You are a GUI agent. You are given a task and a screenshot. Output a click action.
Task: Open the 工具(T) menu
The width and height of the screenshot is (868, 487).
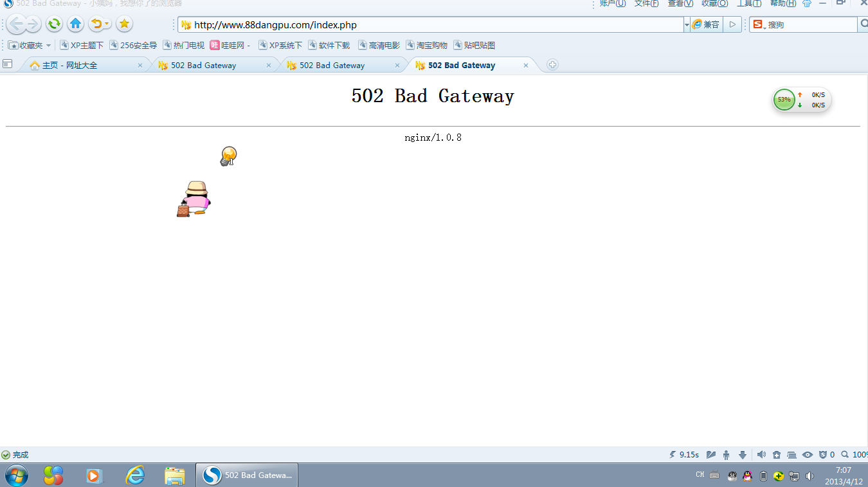[x=748, y=4]
